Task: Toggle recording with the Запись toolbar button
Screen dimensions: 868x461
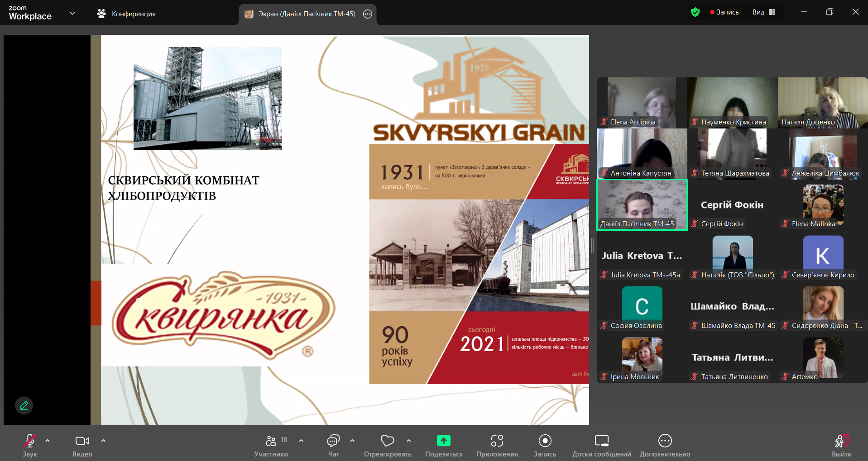Action: click(545, 445)
